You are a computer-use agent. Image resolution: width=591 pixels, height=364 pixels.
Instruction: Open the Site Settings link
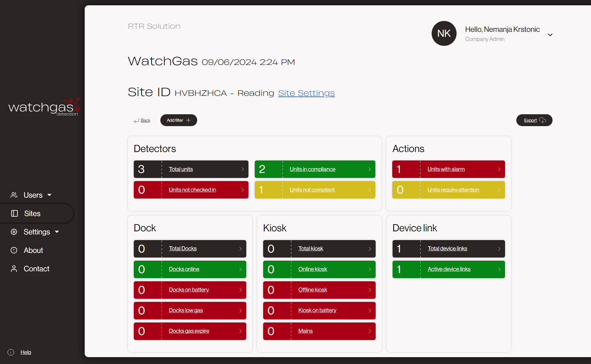(306, 93)
